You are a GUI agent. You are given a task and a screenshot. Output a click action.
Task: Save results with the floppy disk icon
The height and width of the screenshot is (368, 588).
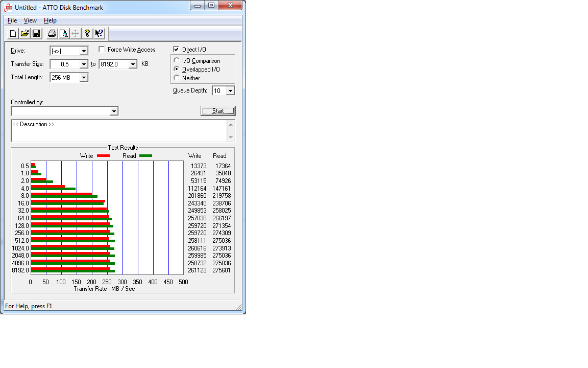(x=36, y=33)
